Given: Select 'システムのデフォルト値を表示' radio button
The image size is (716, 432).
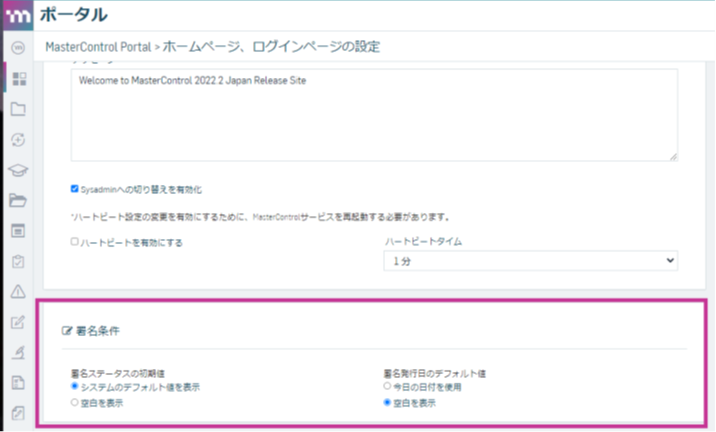Looking at the screenshot, I should 74,386.
